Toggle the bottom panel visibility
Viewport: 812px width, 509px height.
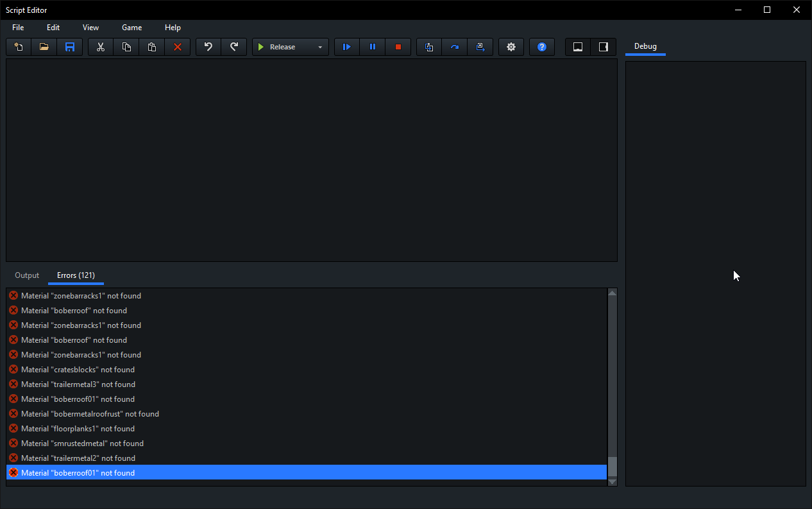pos(578,47)
